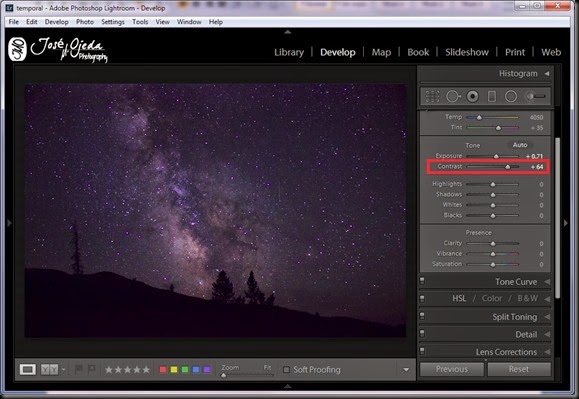The image size is (579, 399).
Task: Enable the Soft Proofing checkbox
Action: [286, 369]
